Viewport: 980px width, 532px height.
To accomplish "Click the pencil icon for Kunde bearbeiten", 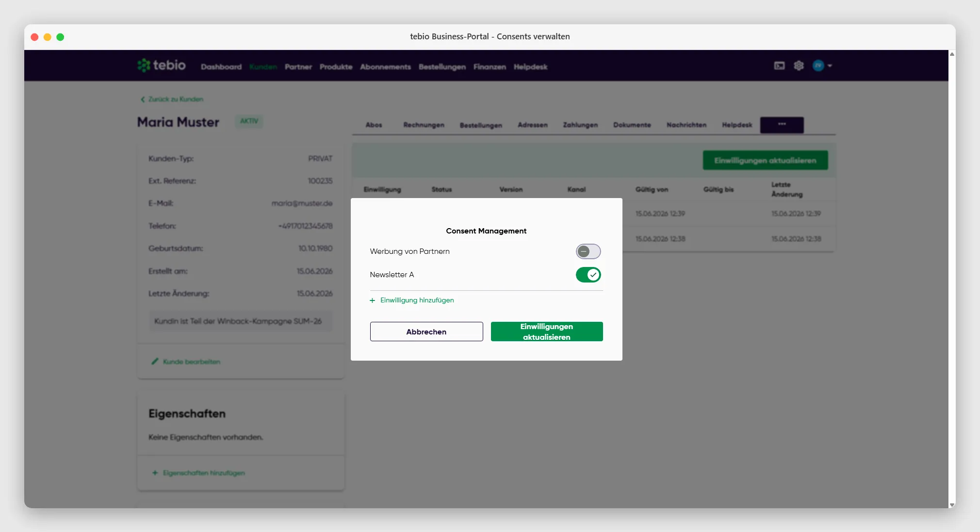I will click(x=155, y=361).
